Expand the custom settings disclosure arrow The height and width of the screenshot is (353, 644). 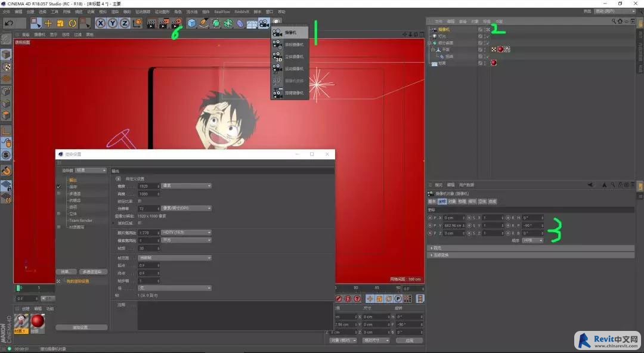pyautogui.click(x=118, y=179)
